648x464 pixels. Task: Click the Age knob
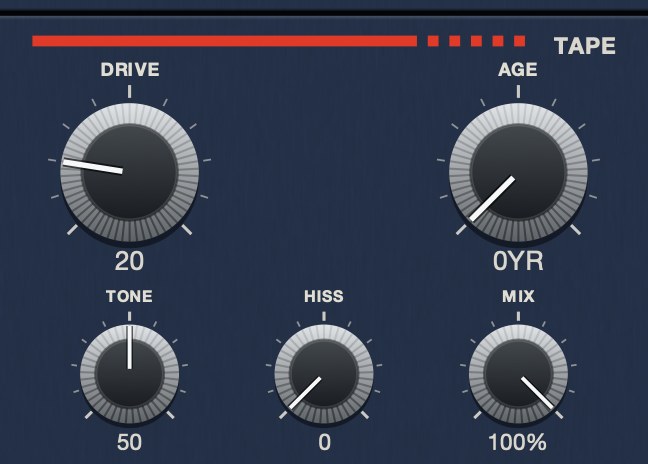pyautogui.click(x=518, y=172)
